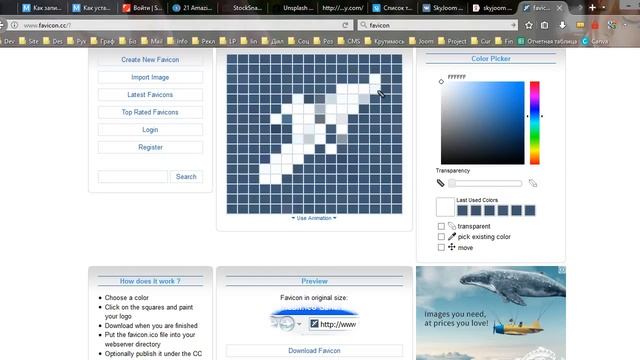Enable the transparent checkbox
The height and width of the screenshot is (360, 640).
tap(441, 226)
